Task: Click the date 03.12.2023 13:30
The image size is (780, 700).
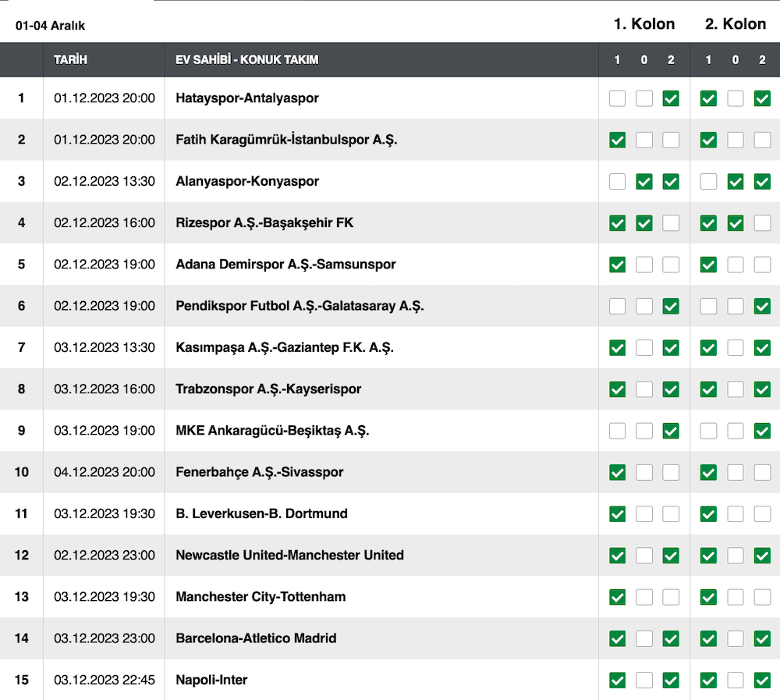Action: tap(105, 347)
